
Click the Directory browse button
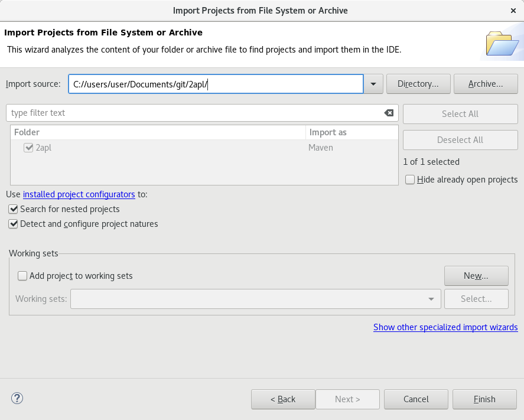[418, 83]
